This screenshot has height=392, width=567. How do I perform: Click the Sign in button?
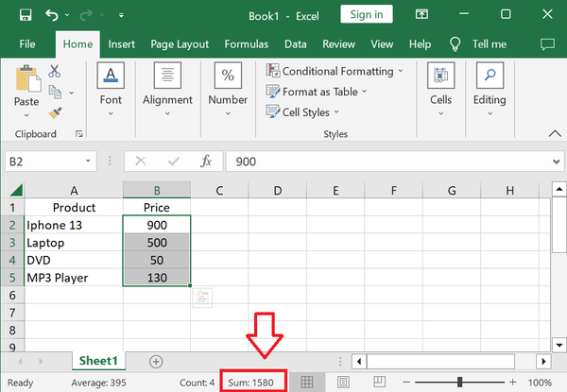click(367, 14)
